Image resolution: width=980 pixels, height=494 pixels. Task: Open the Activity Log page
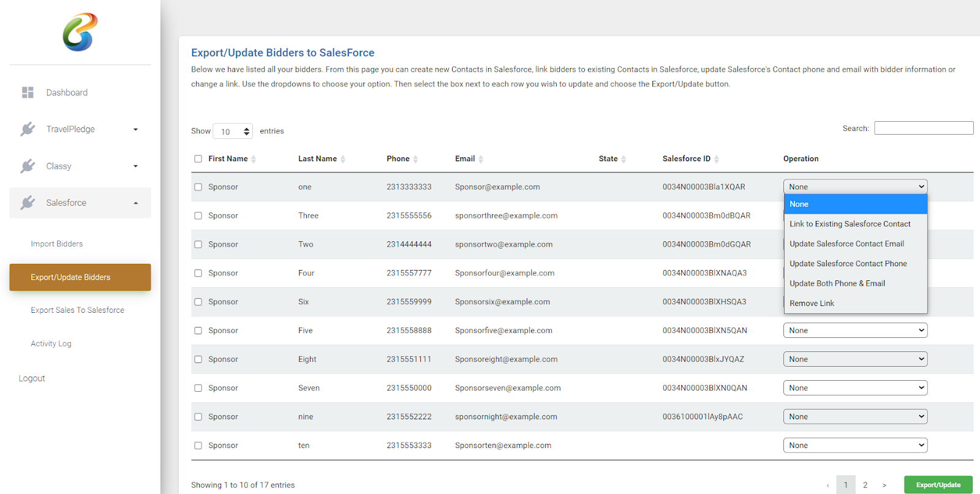coord(51,344)
